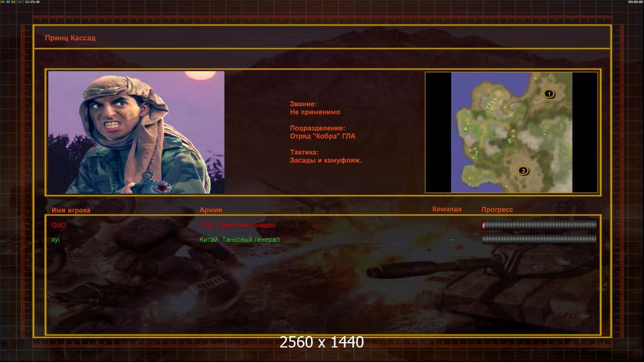
Task: Click 'ГЛА. Скрытный генерал' army text
Action: pos(237,225)
